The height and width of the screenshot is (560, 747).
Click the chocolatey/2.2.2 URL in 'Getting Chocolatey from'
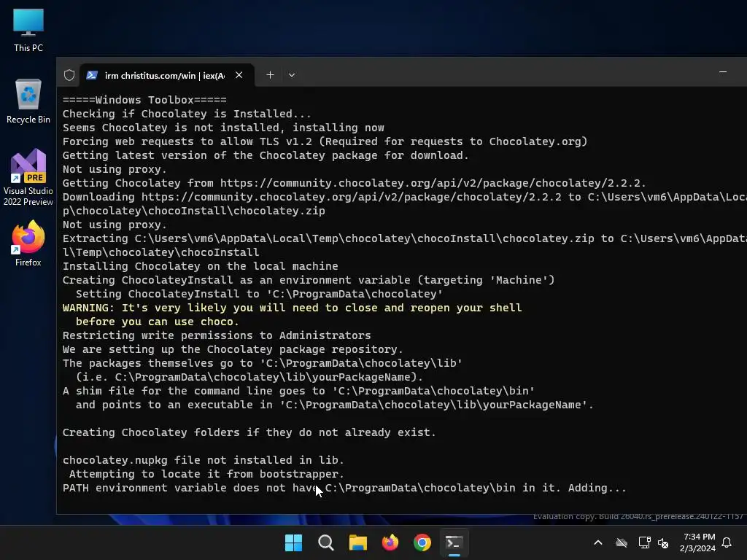click(x=433, y=183)
